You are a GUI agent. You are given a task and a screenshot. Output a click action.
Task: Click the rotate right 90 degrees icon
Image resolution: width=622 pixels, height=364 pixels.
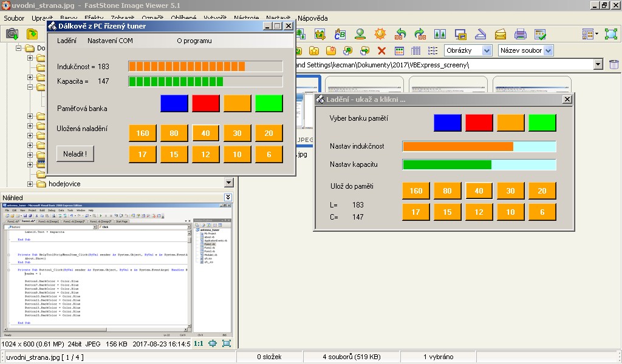coord(420,34)
